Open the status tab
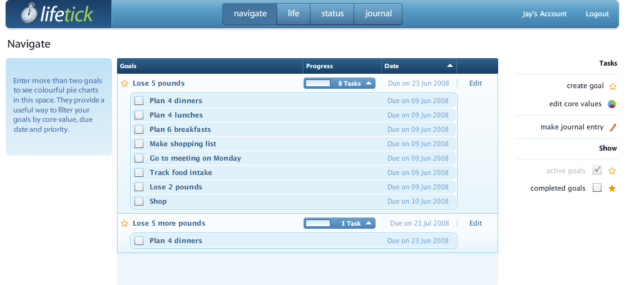 332,14
